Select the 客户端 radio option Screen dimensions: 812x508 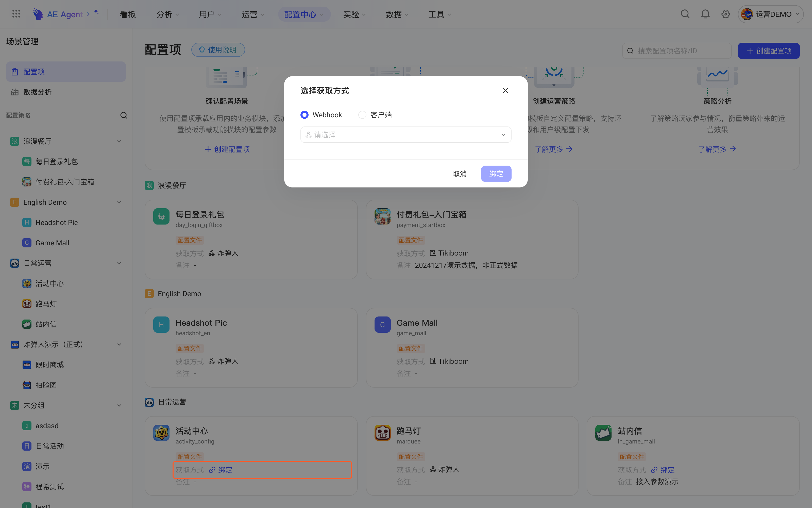tap(362, 115)
